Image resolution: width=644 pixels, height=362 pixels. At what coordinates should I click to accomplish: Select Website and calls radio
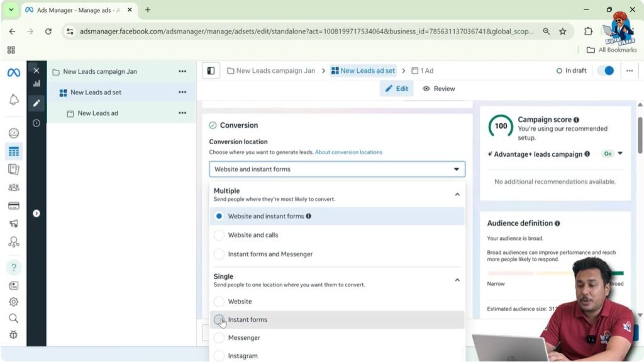click(x=219, y=235)
